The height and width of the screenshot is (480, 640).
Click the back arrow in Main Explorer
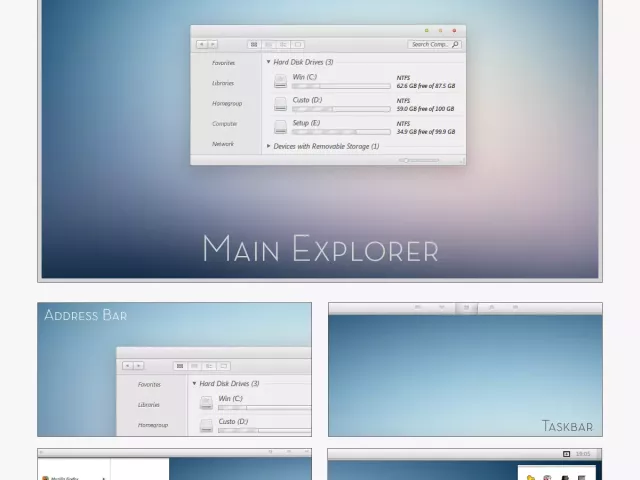(202, 44)
